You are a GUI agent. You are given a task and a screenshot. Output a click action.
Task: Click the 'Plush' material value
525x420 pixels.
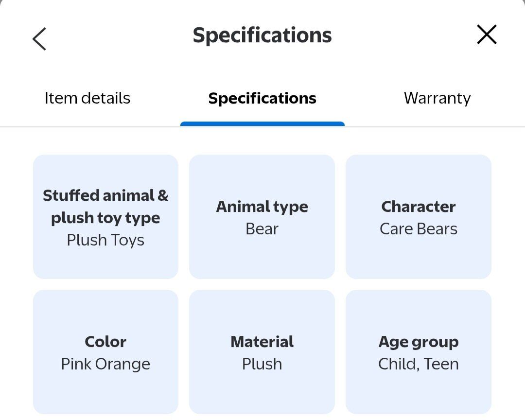[x=262, y=364]
